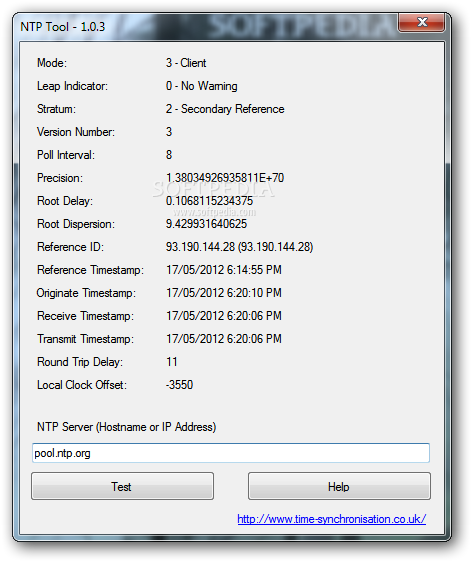
Task: Select the Receive Timestamp value
Action: [224, 315]
